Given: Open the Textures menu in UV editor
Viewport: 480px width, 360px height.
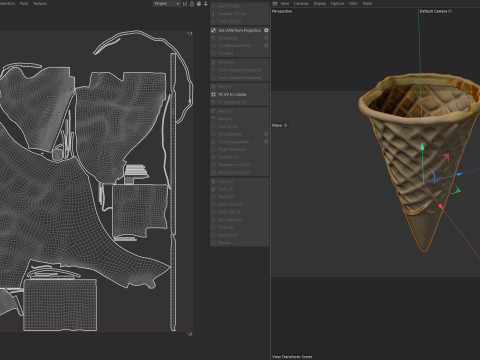Looking at the screenshot, I should pos(40,4).
